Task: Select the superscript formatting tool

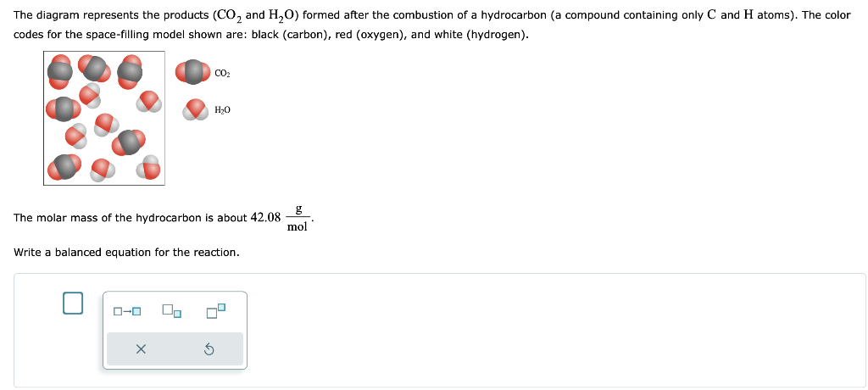Action: [216, 311]
